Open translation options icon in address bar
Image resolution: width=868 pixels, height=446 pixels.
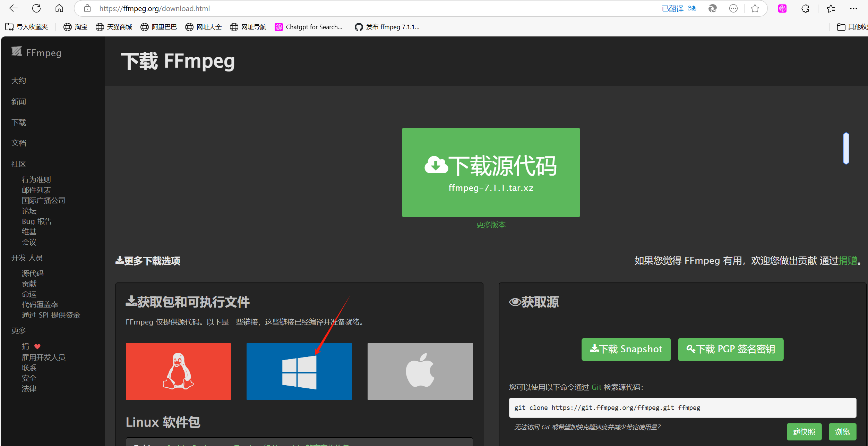(692, 8)
